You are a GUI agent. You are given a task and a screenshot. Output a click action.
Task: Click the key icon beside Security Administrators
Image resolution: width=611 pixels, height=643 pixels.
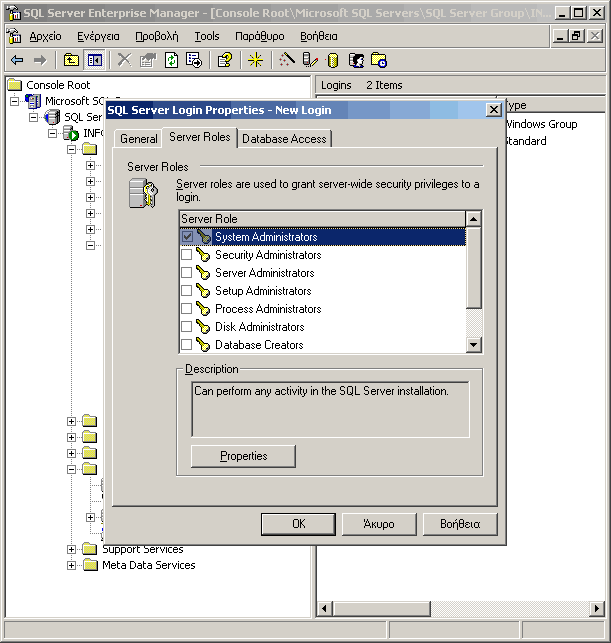[x=203, y=255]
